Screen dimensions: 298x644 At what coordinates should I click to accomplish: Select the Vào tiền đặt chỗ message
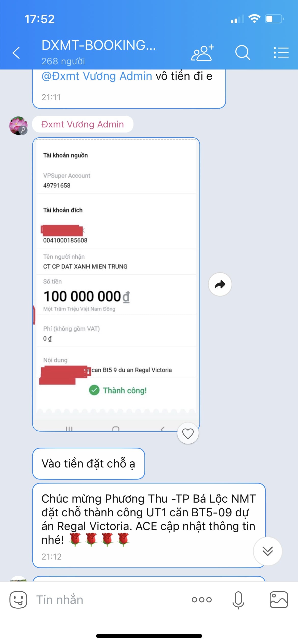coord(89,464)
